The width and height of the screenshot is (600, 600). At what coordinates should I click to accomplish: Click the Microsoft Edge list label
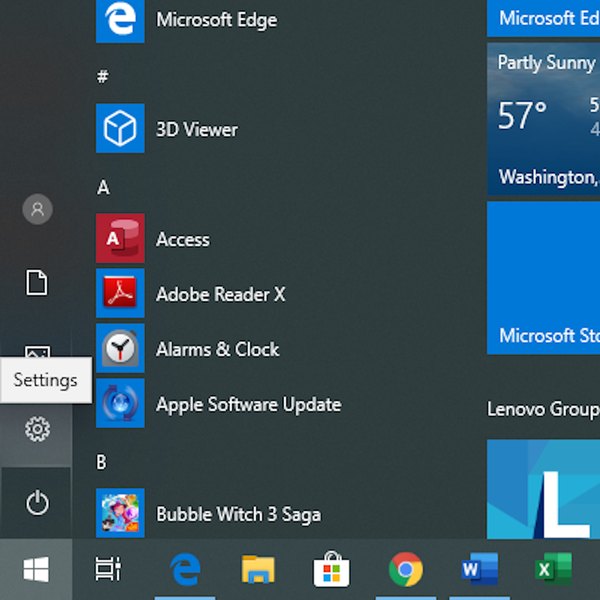click(x=217, y=20)
